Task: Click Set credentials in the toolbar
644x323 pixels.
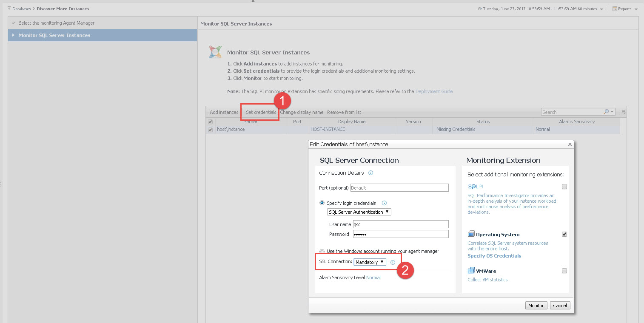Action: pyautogui.click(x=261, y=112)
